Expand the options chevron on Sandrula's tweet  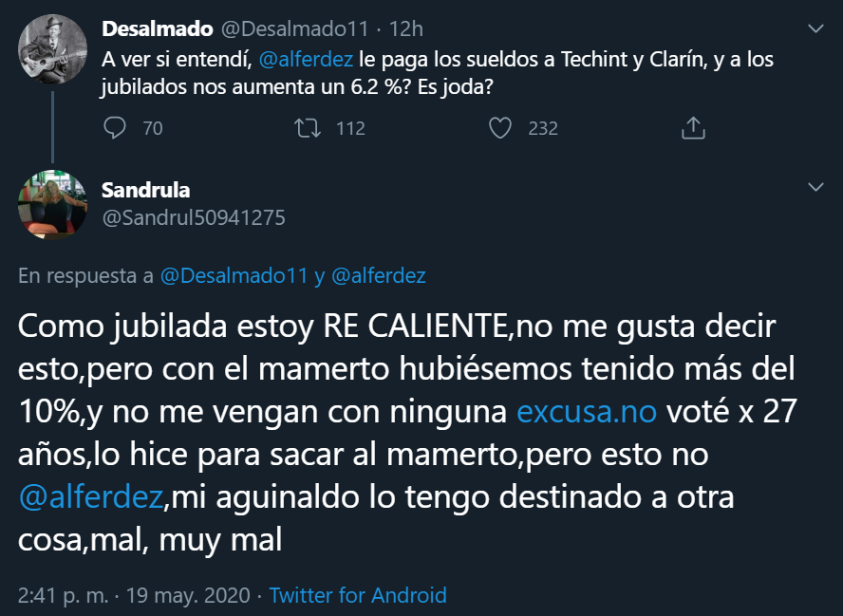[815, 187]
